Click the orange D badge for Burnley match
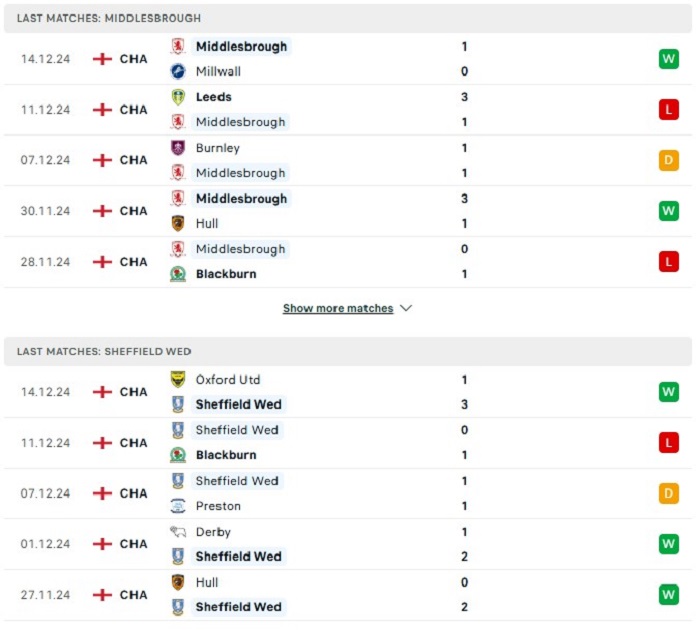Screen dimensions: 700x630 click(x=668, y=160)
